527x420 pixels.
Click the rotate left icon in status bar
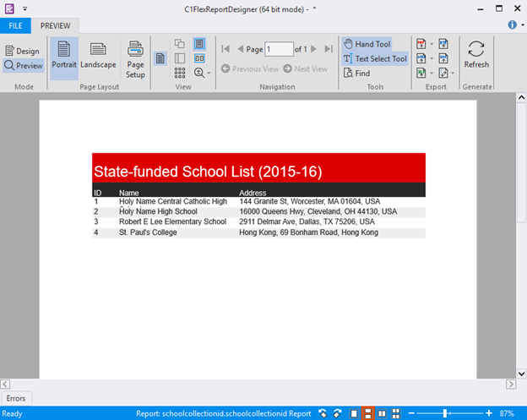coord(323,413)
